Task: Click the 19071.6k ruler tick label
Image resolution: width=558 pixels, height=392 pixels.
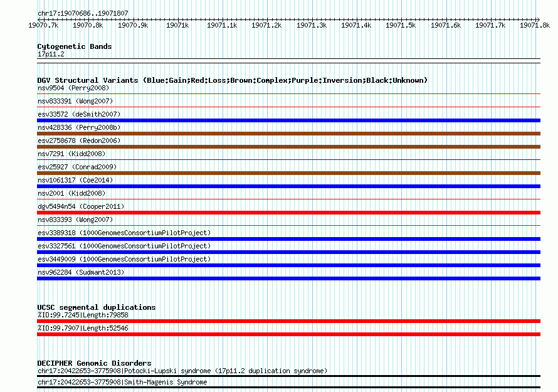Action: click(x=446, y=25)
